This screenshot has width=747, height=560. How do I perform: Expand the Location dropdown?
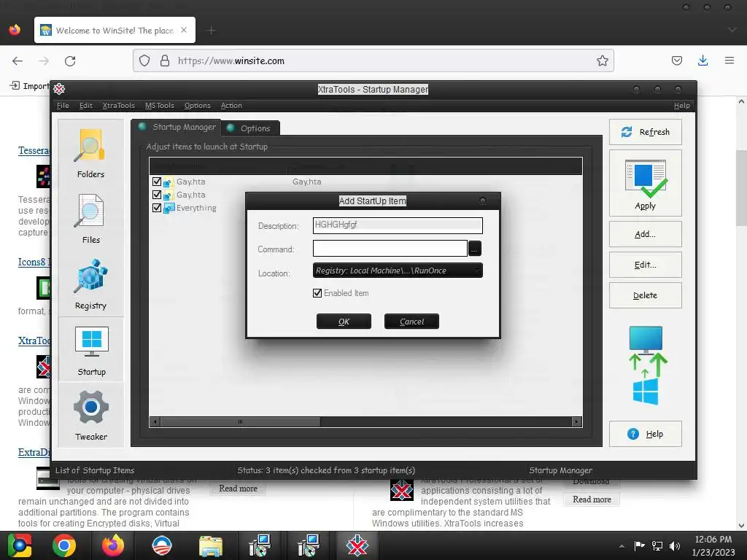tap(398, 271)
